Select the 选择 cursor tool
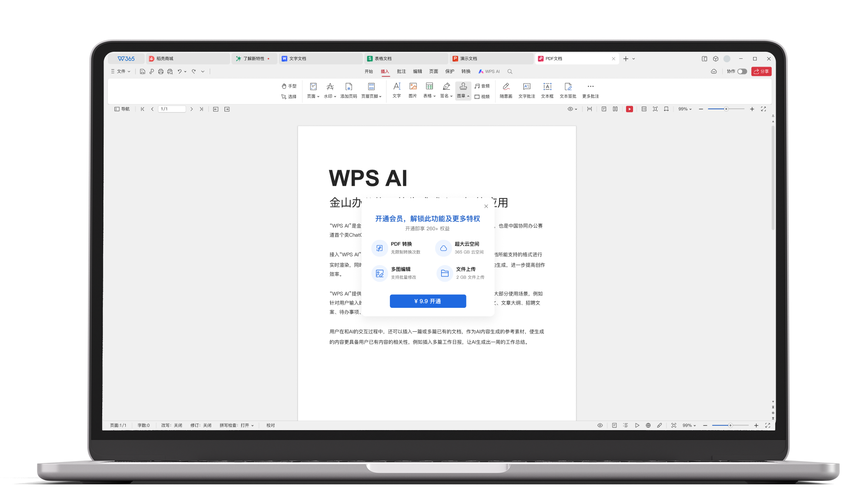Viewport: 868px width, 495px height. click(289, 97)
